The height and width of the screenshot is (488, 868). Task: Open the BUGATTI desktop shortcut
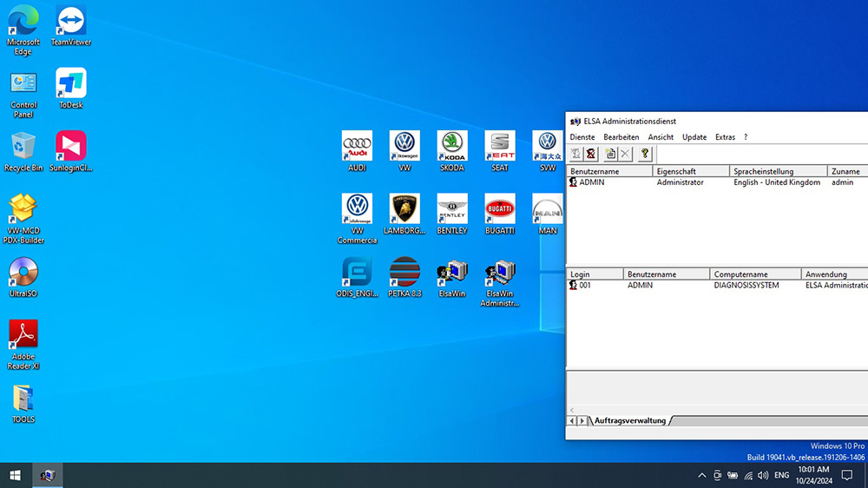coord(500,214)
